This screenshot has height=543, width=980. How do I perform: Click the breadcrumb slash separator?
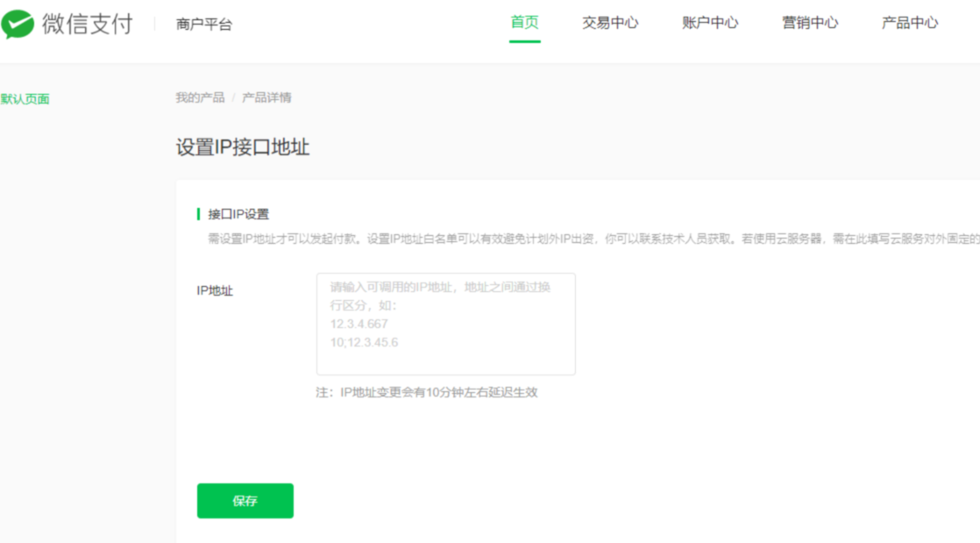234,97
